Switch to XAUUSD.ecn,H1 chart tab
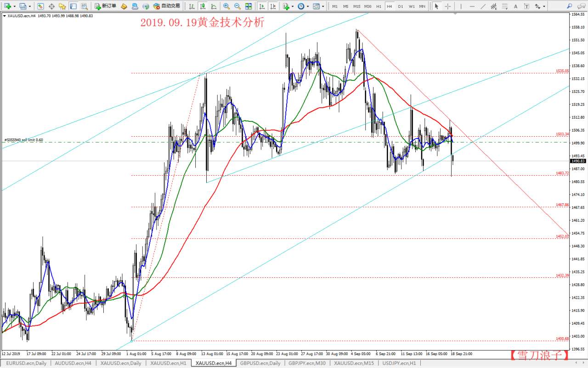The height and width of the screenshot is (368, 588). (169, 363)
